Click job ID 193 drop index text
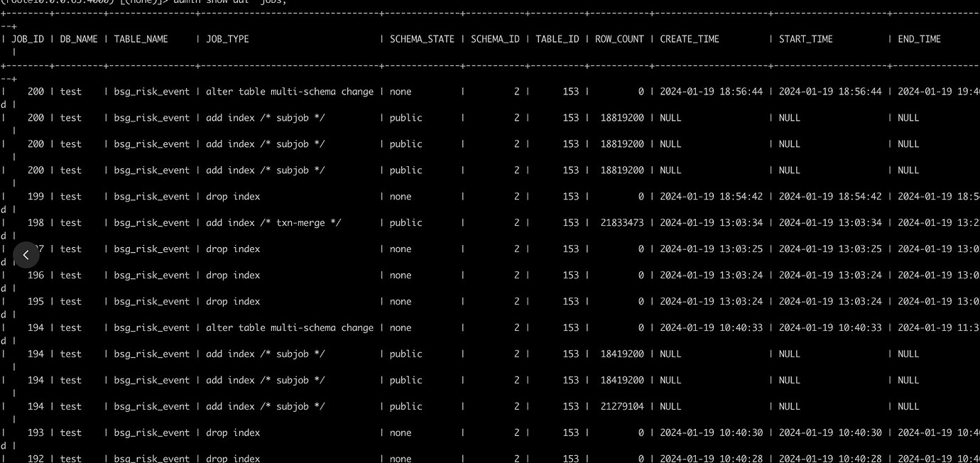Screen dimensions: 980x463 point(233,433)
